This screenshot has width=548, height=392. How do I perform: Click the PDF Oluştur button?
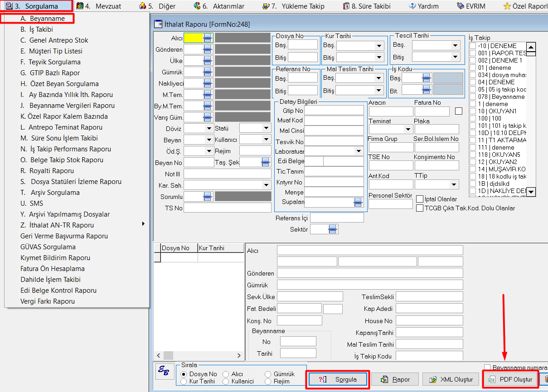click(x=511, y=379)
